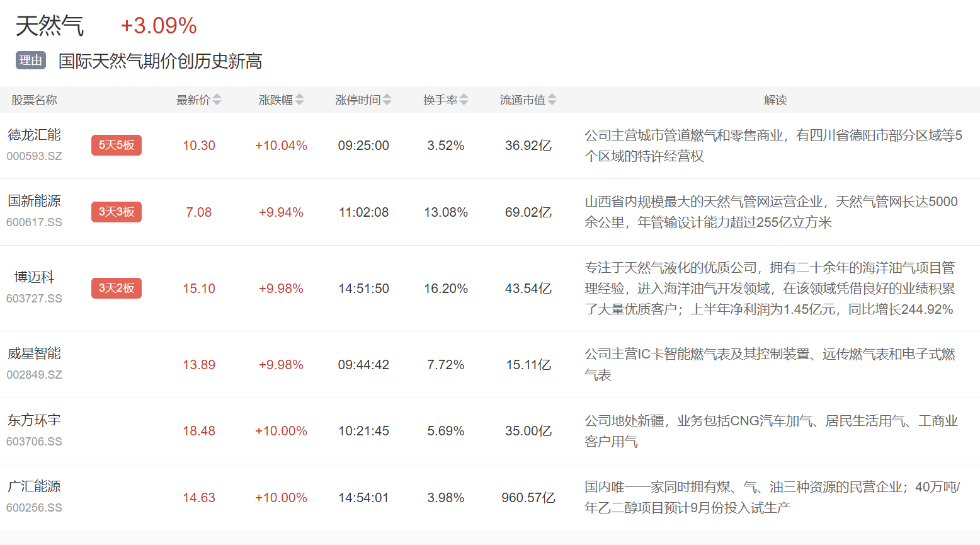
Task: Click the 换手率 header label
Action: point(440,100)
